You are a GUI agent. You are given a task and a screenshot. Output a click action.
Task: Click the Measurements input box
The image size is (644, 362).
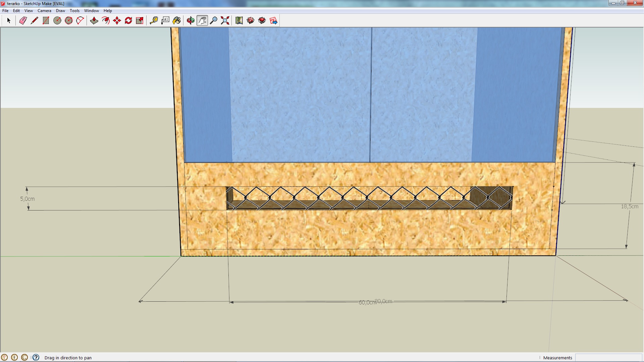click(608, 358)
